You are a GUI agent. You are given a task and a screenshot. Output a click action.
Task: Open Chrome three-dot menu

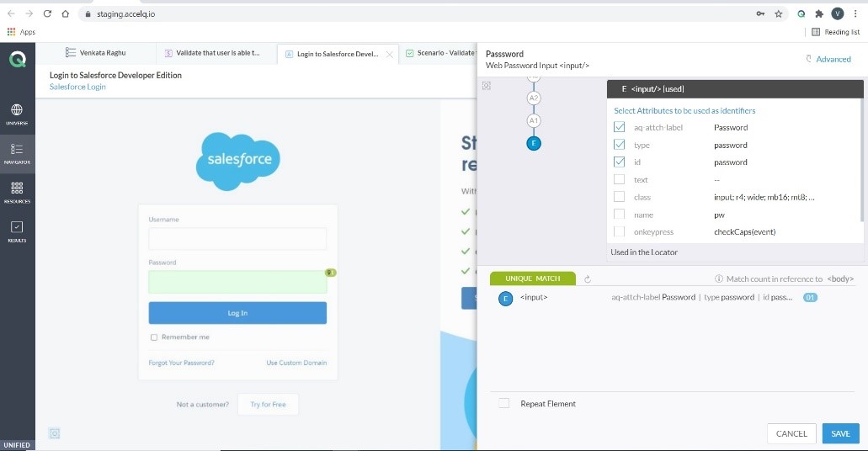tap(855, 13)
